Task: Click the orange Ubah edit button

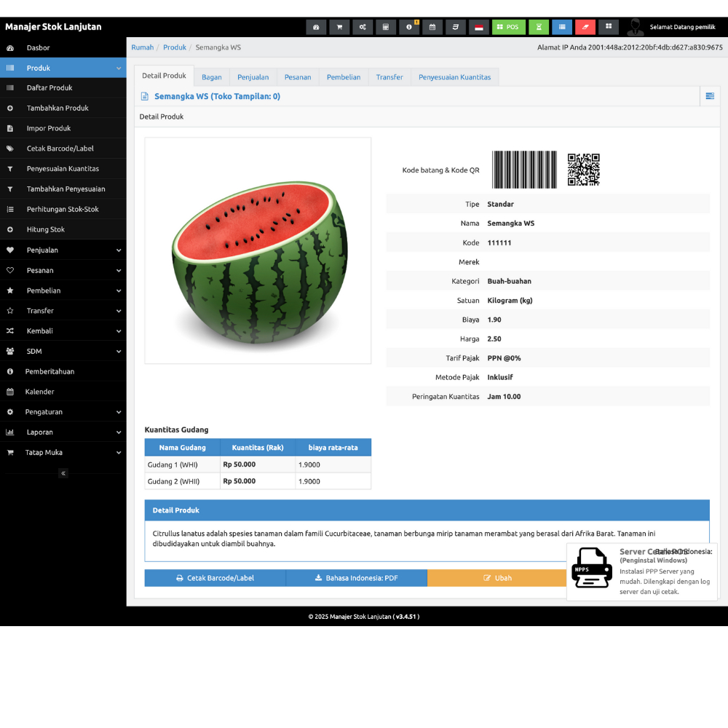Action: (497, 578)
